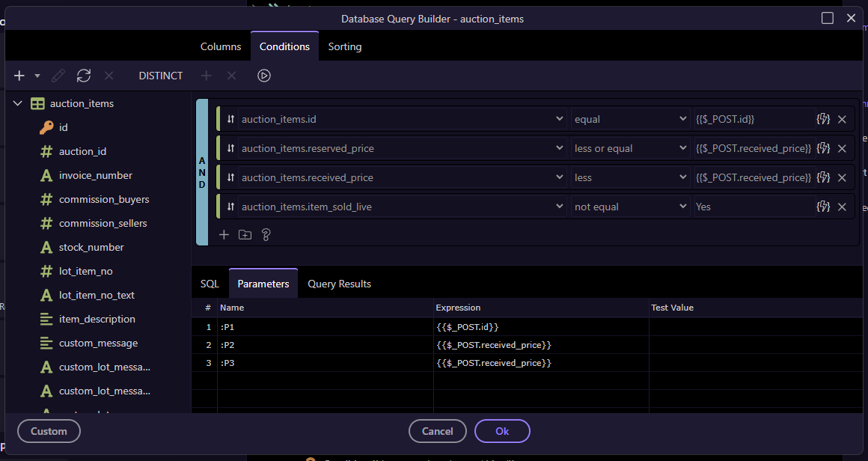This screenshot has height=461, width=868.
Task: Open the Query Results tab
Action: click(x=339, y=284)
